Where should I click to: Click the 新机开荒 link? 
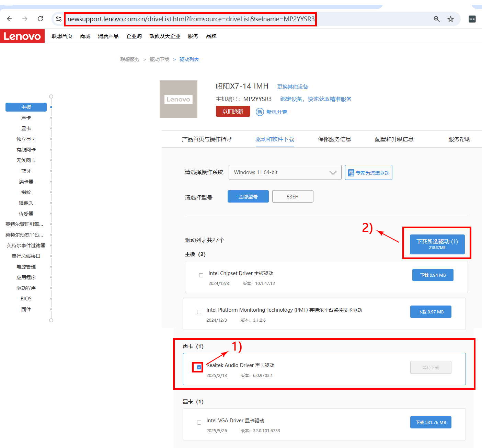pos(277,112)
